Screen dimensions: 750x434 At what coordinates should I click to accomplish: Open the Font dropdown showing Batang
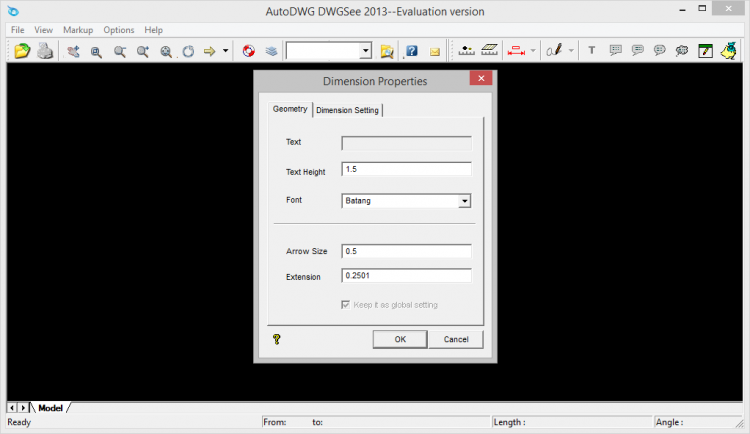tap(406, 200)
